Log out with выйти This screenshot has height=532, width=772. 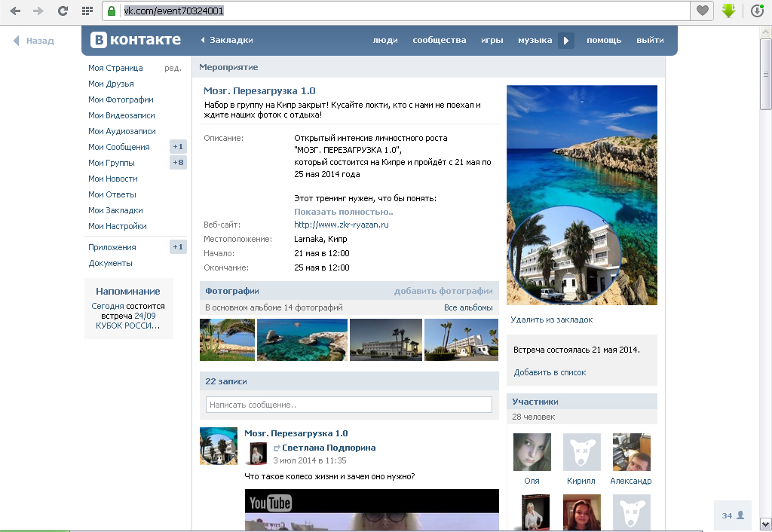coord(650,41)
